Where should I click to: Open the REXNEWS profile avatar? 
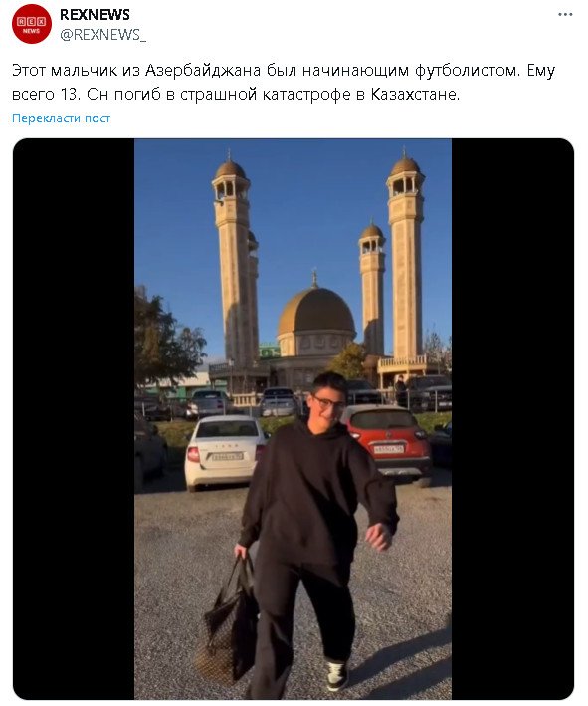[32, 24]
